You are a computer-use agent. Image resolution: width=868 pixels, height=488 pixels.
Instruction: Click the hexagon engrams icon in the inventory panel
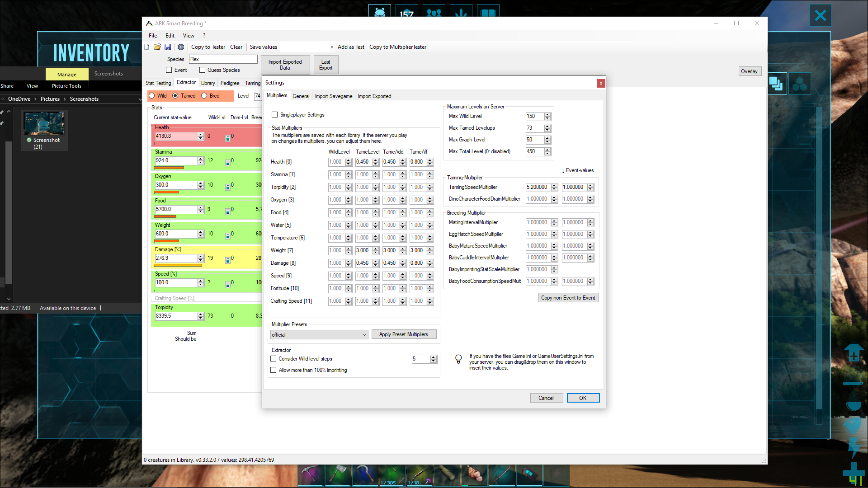click(x=800, y=84)
